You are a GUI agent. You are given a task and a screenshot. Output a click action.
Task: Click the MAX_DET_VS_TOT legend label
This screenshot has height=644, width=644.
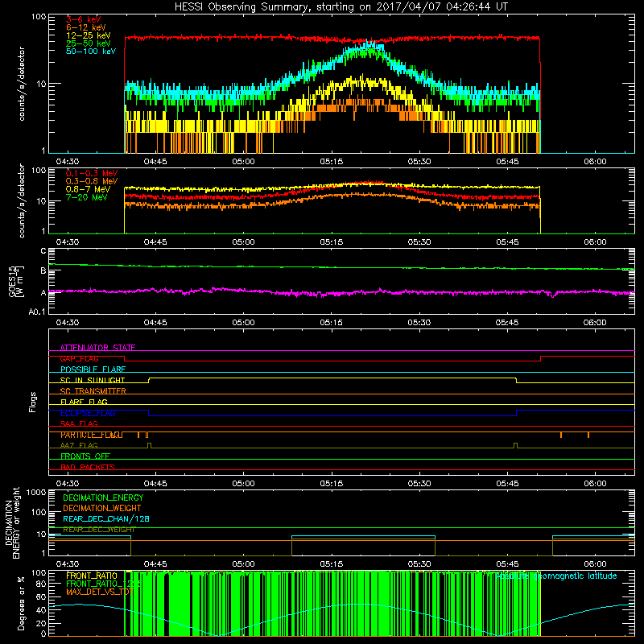pos(99,592)
